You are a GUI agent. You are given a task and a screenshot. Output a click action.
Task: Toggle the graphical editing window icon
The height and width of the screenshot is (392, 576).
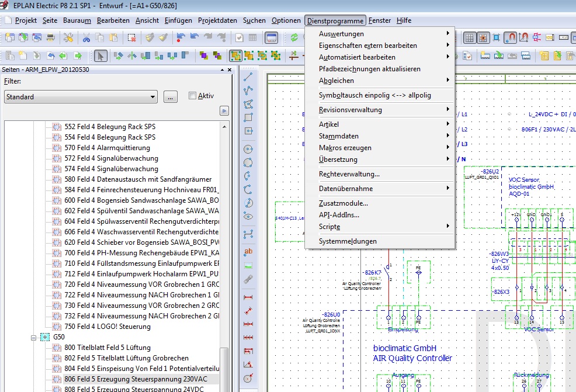pos(271,37)
